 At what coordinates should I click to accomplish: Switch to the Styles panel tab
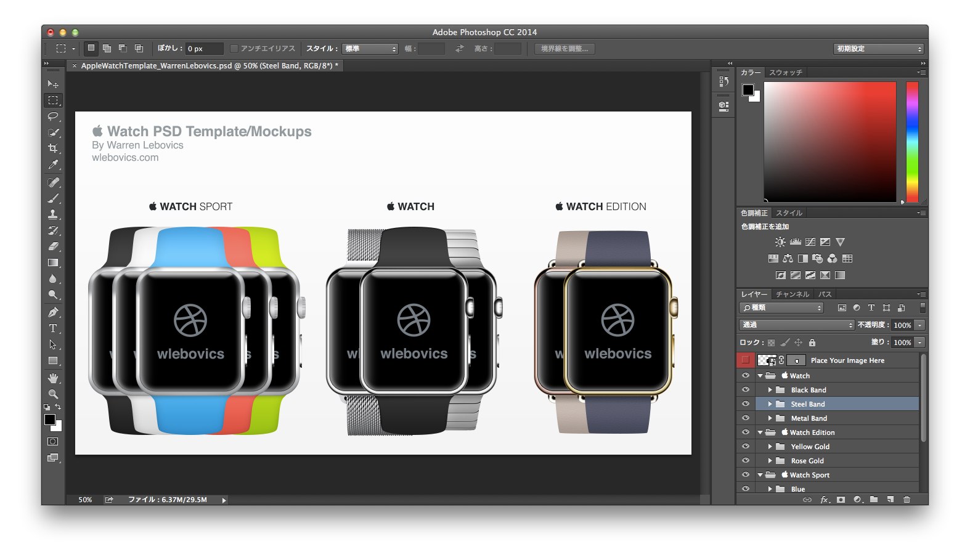[x=789, y=213]
